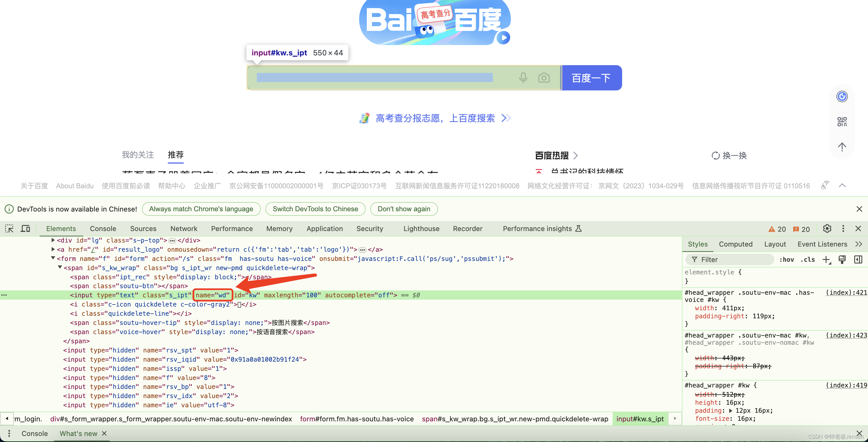The image size is (868, 442).
Task: Click the 换一换 refresh icon
Action: click(x=716, y=156)
